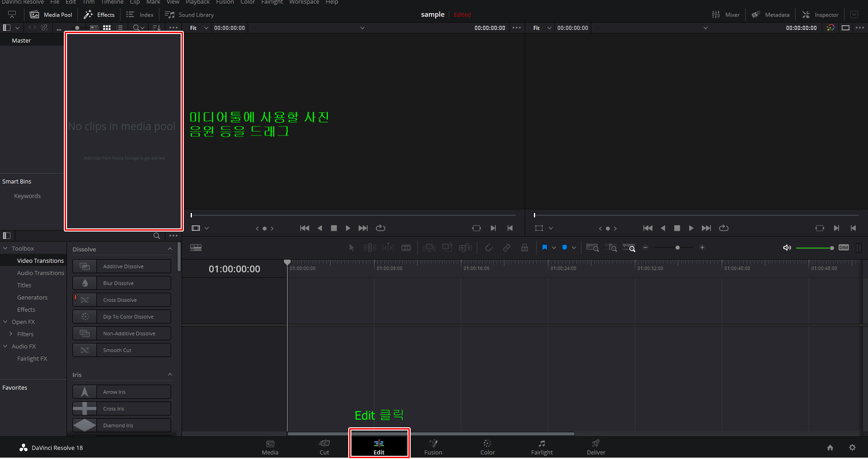Switch to the Color page
This screenshot has height=459, width=868.
coord(488,447)
